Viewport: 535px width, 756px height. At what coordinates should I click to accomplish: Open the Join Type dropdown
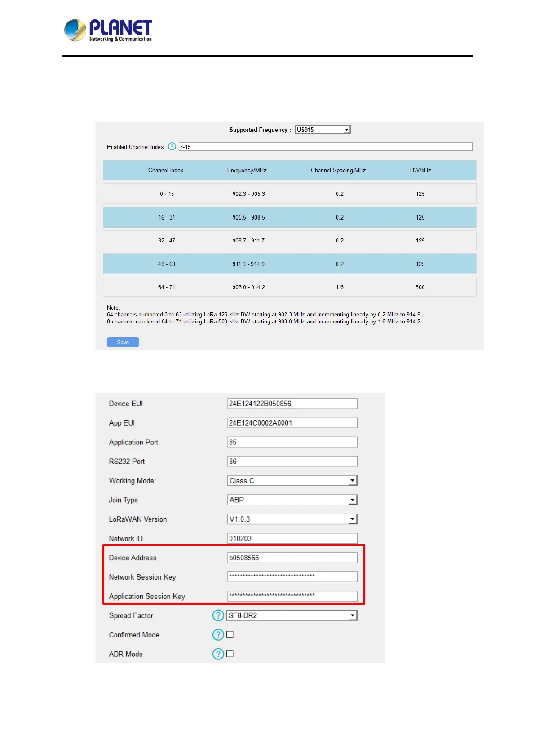[292, 500]
